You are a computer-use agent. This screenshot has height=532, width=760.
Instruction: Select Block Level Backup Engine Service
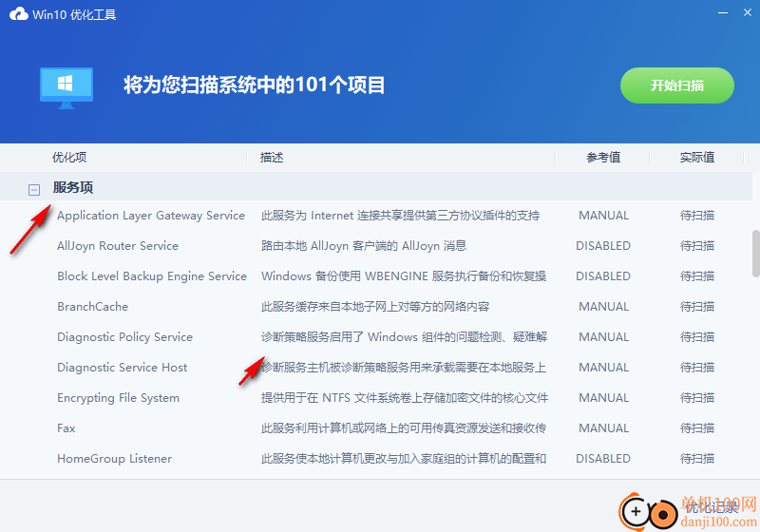152,276
